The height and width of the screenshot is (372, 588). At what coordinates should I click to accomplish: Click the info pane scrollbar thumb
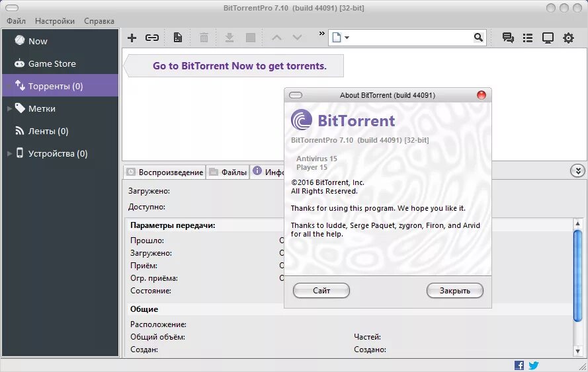578,276
